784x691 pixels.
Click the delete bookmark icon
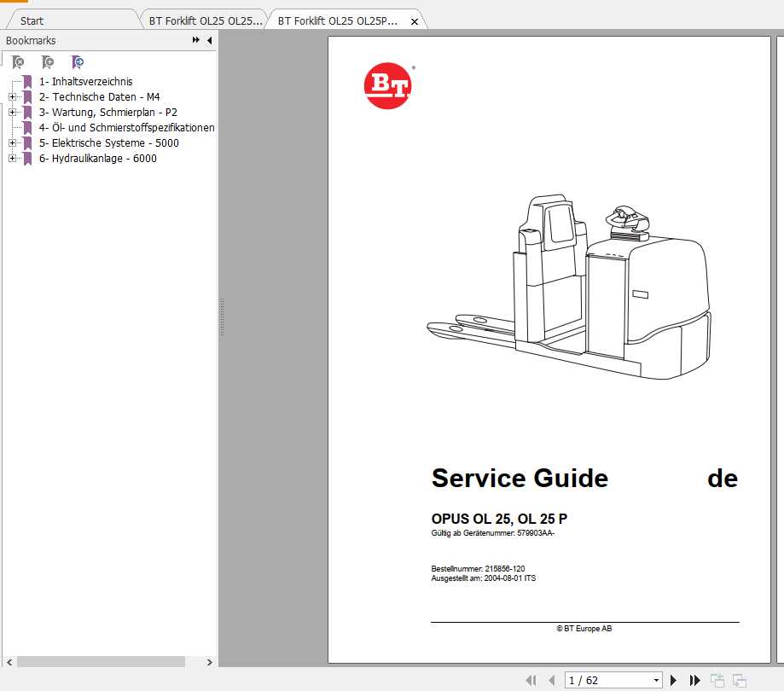[18, 62]
